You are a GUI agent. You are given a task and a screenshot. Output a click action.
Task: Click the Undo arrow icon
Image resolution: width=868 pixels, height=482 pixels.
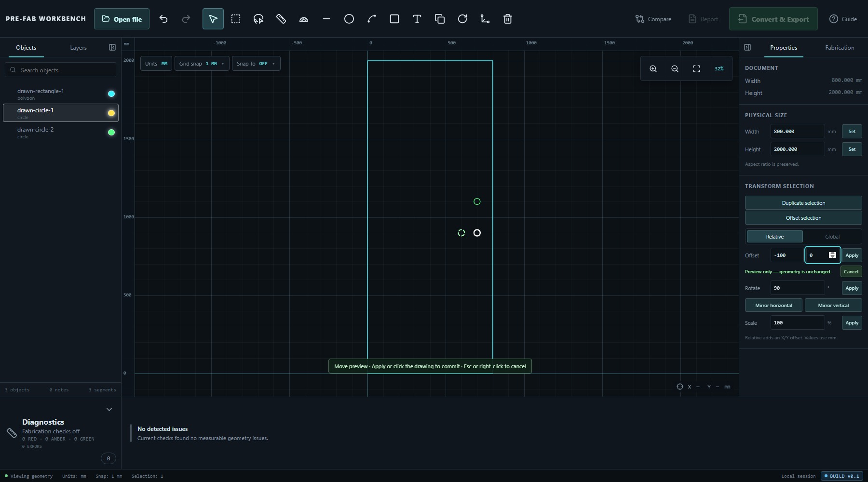click(x=163, y=19)
